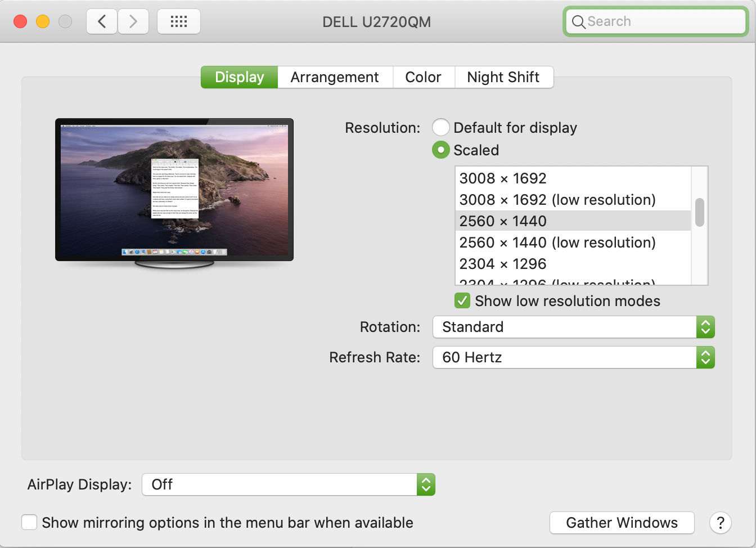Enable Show mirroring options in menu bar
Viewport: 756px width, 548px height.
[x=29, y=522]
